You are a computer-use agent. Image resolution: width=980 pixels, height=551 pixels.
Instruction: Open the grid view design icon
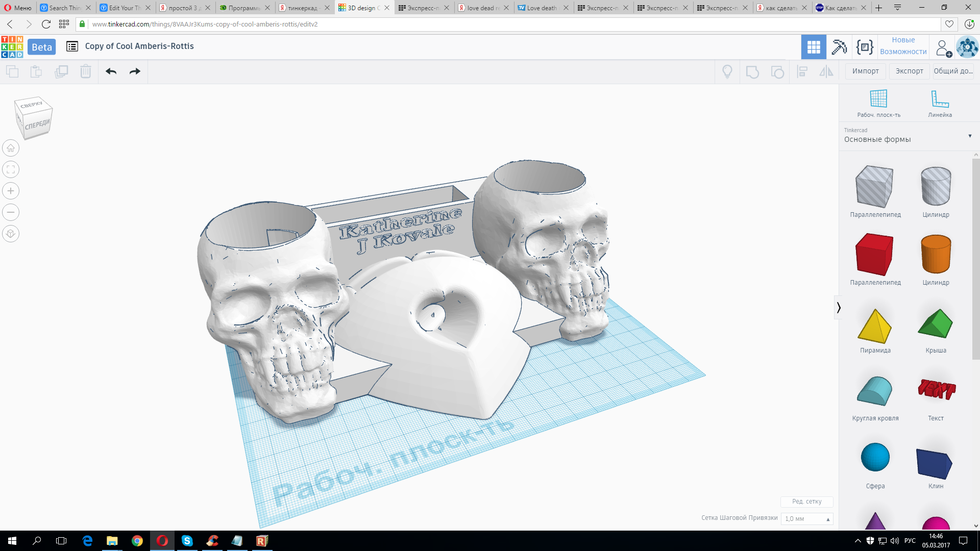point(814,47)
